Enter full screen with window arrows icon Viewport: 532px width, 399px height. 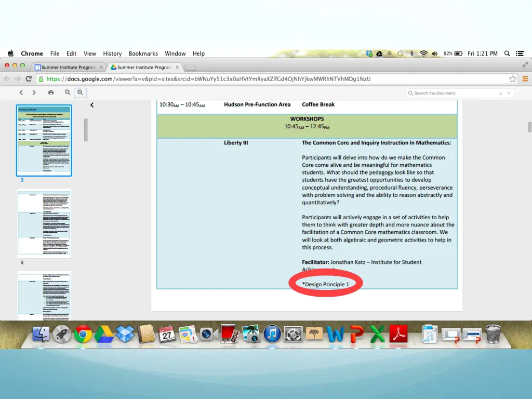click(525, 64)
